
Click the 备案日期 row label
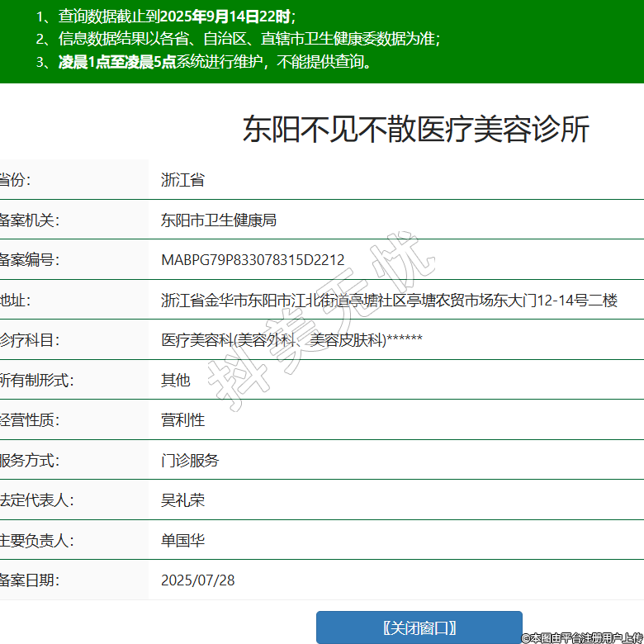tap(30, 580)
